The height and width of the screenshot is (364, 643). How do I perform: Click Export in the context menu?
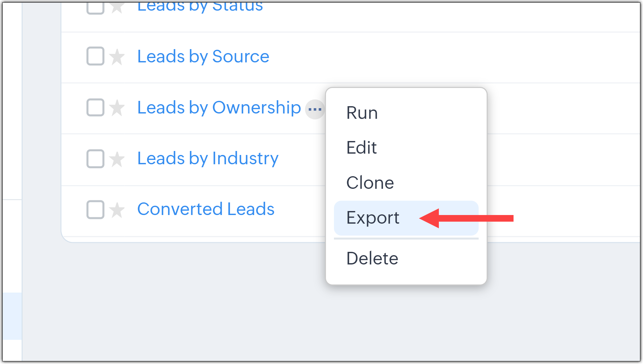(x=373, y=218)
